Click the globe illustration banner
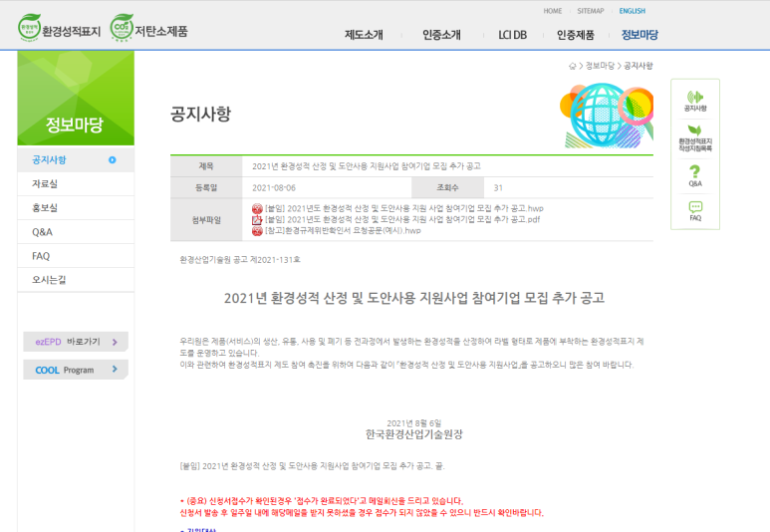The image size is (770, 532). point(607,116)
